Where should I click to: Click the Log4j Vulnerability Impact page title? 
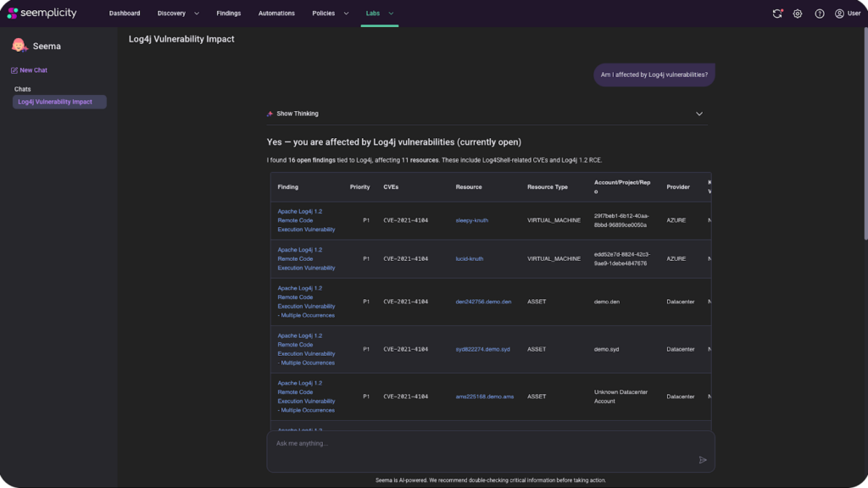click(181, 39)
